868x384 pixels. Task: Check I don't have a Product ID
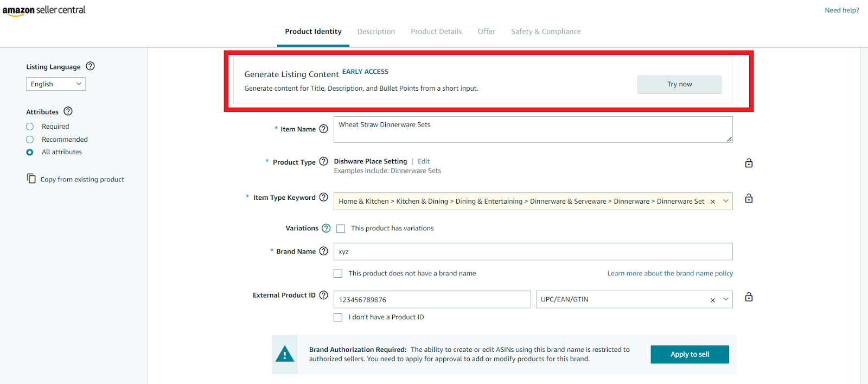tap(338, 317)
